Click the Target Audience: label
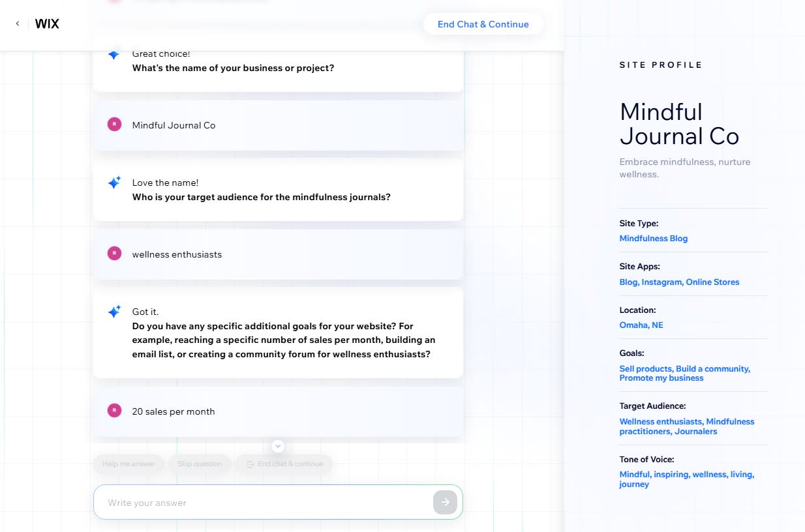This screenshot has height=532, width=805. click(x=652, y=406)
